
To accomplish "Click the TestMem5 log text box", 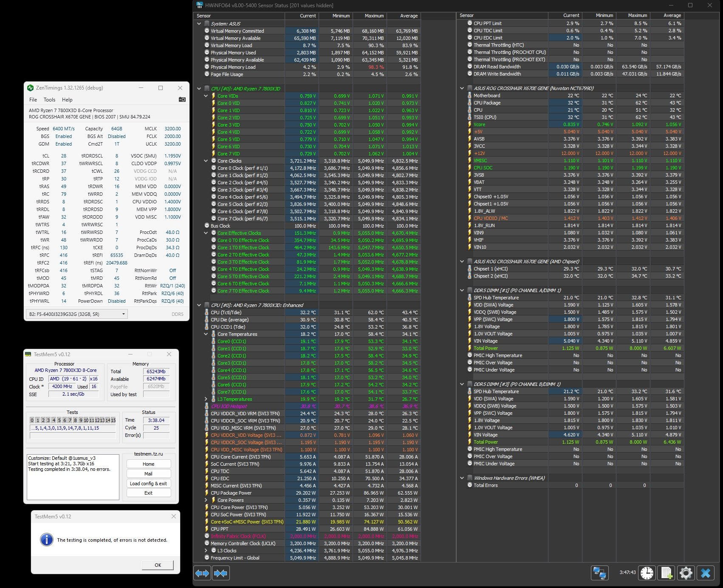I will [x=73, y=477].
